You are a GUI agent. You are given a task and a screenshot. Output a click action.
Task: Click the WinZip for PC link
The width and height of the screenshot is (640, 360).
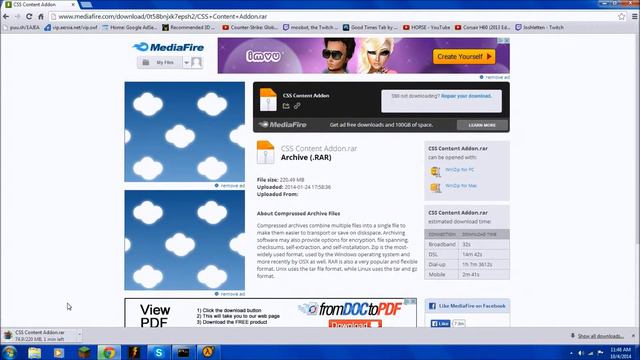460,170
